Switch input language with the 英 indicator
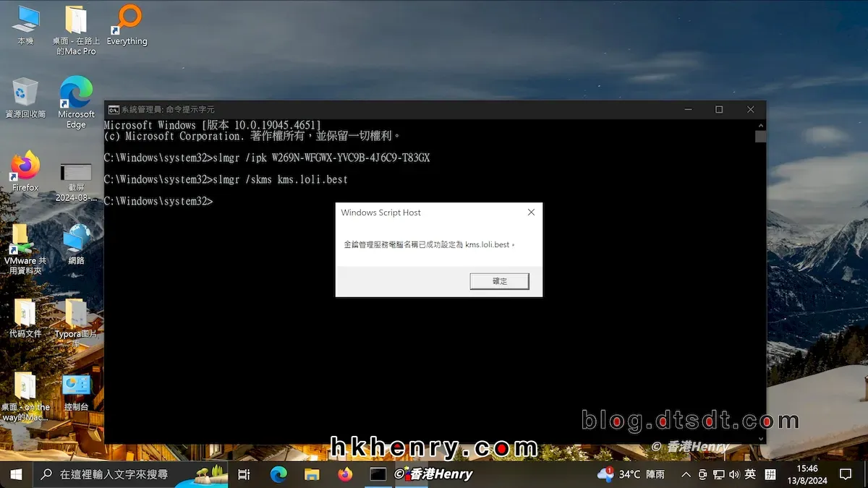 click(750, 474)
